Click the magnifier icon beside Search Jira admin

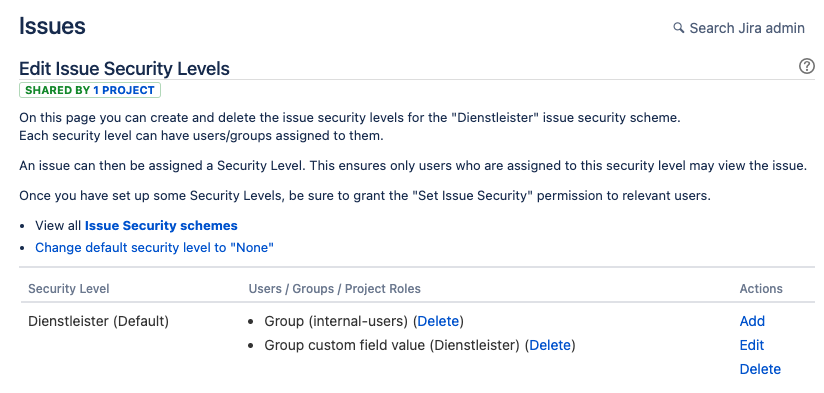(678, 27)
